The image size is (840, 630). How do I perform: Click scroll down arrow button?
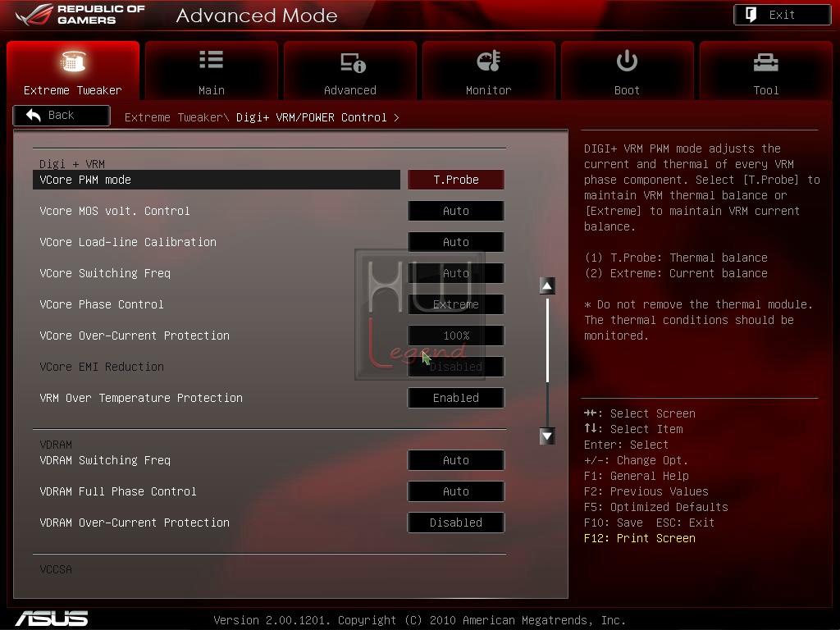click(547, 436)
